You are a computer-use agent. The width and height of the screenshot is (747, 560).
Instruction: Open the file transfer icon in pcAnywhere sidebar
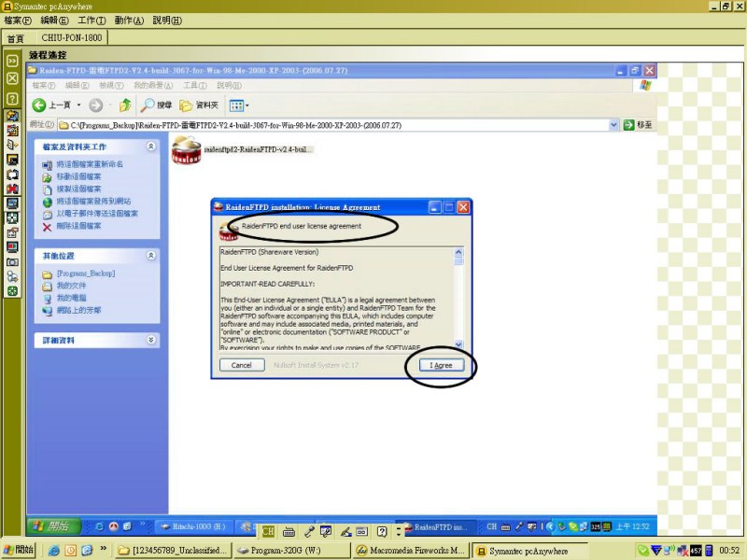pyautogui.click(x=12, y=116)
